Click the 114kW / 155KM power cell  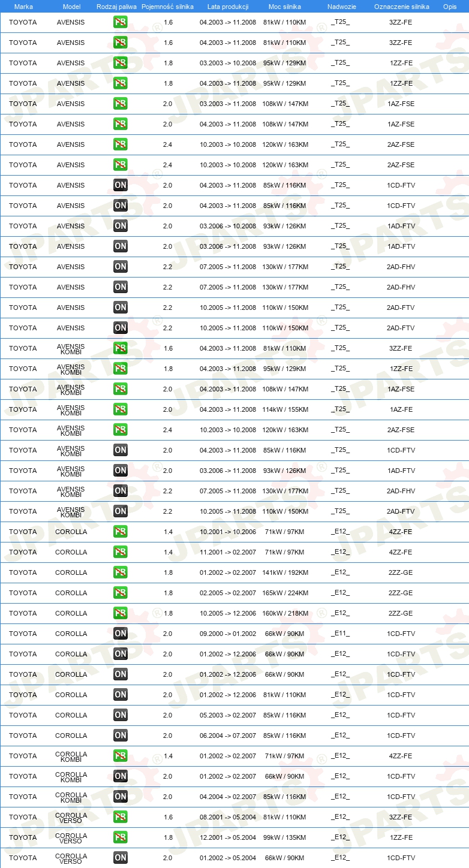pos(285,409)
